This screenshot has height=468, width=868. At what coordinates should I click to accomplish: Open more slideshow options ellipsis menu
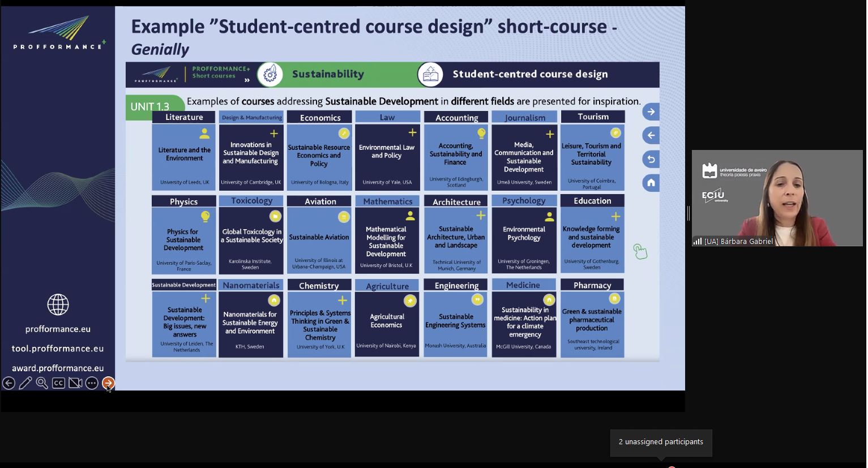coord(92,383)
